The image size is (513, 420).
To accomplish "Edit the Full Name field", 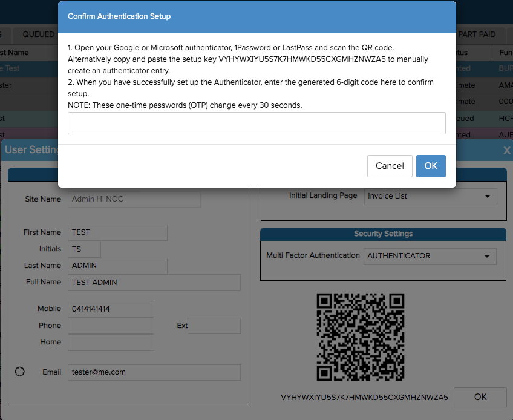I will click(154, 283).
